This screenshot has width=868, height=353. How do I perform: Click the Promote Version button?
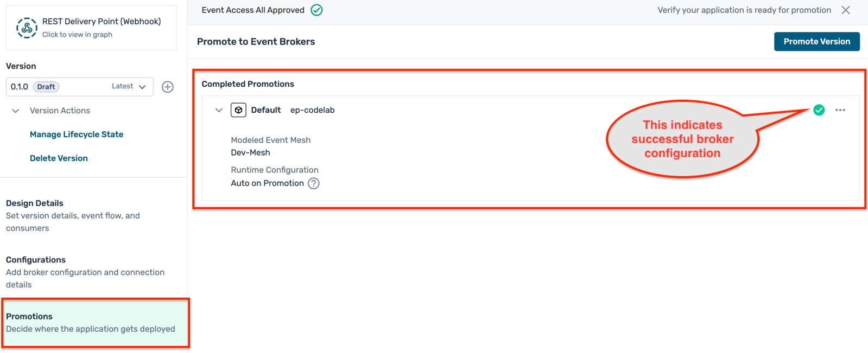(x=816, y=42)
